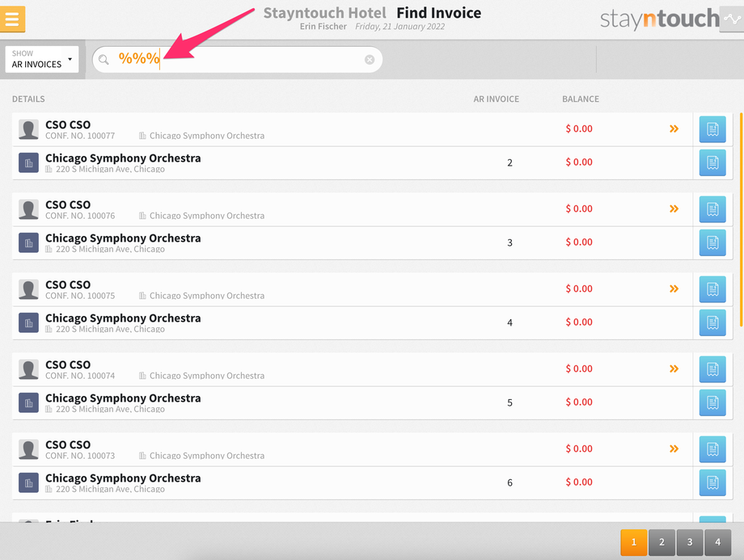
Task: Expand the double chevron for CONF. NO. 100077
Action: [x=674, y=128]
